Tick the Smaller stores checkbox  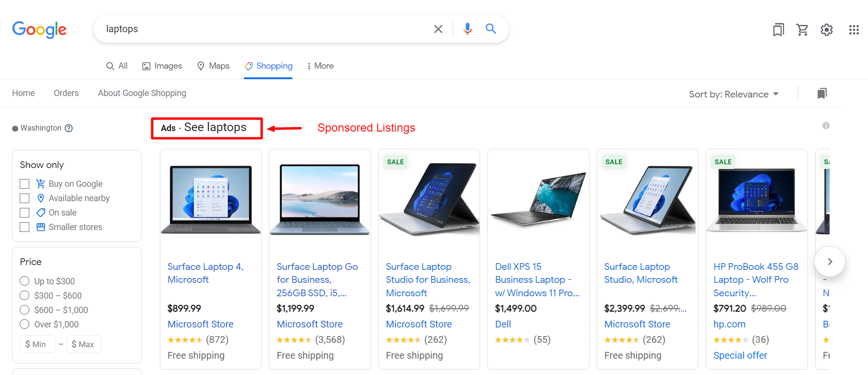tap(24, 227)
